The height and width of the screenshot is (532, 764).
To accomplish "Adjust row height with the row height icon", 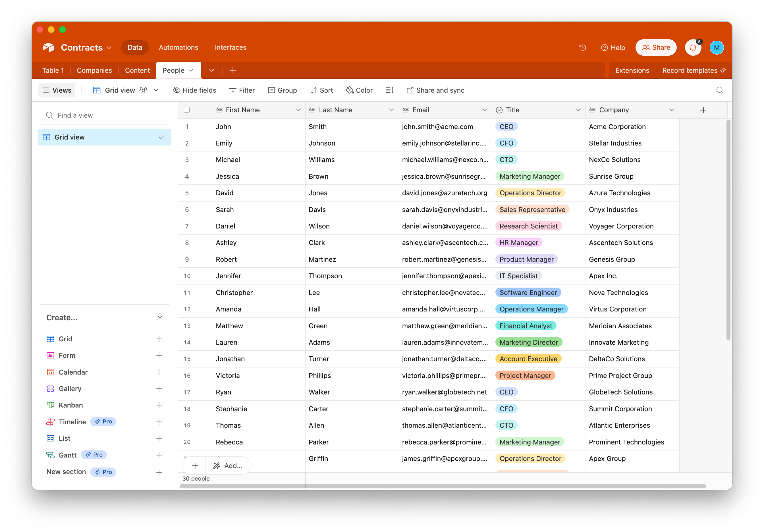I will (389, 90).
